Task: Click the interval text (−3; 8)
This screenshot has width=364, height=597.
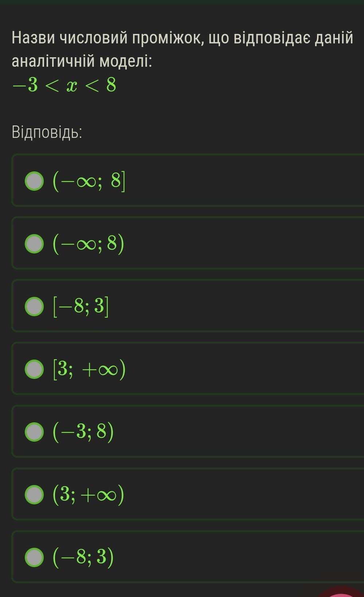Action: 83,432
